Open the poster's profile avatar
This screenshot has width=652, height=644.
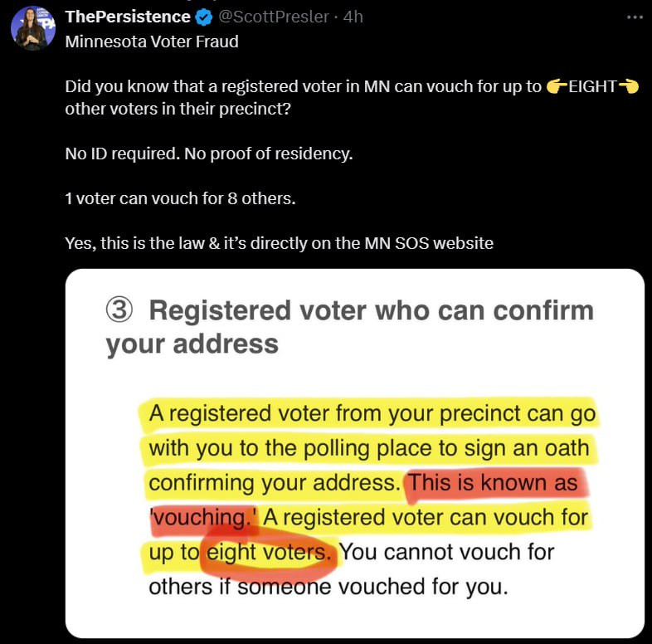click(32, 29)
